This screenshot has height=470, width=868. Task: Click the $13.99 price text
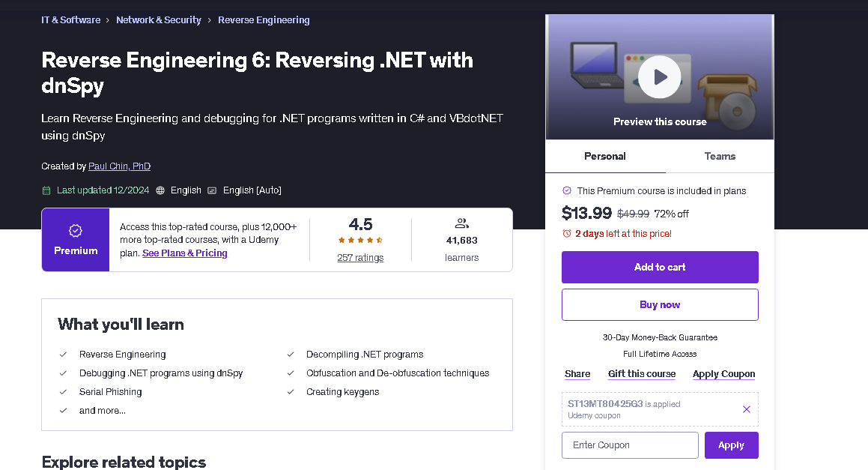pyautogui.click(x=587, y=213)
